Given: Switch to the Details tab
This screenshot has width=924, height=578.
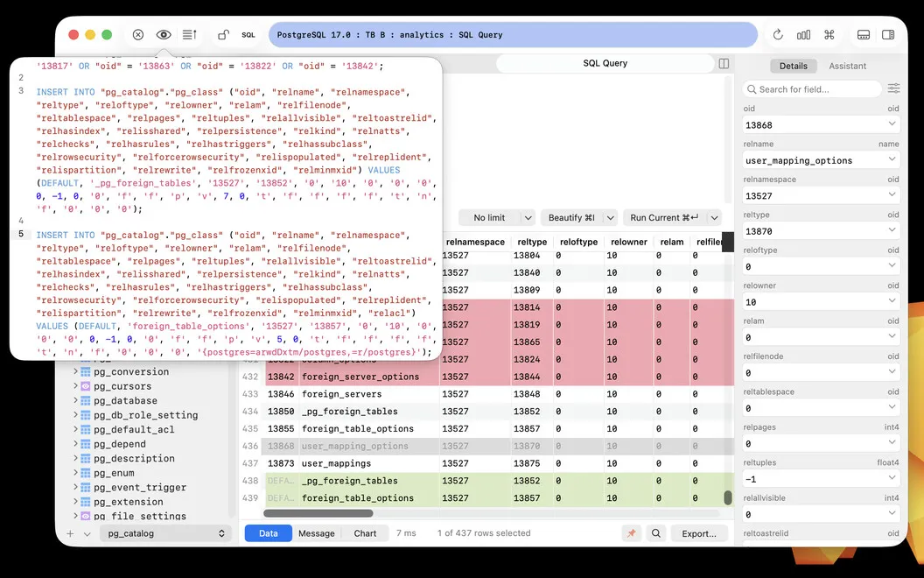Looking at the screenshot, I should pyautogui.click(x=793, y=66).
